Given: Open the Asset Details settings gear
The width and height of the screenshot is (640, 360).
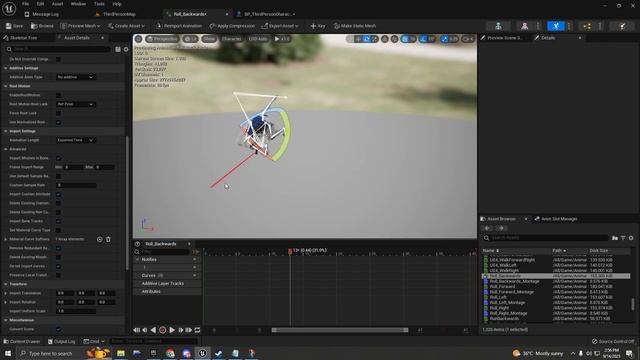Looking at the screenshot, I should (x=126, y=49).
